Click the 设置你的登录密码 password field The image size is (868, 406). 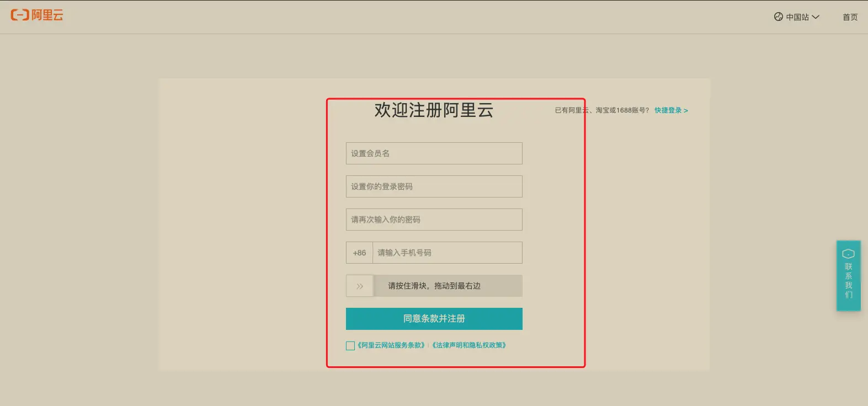click(x=434, y=186)
